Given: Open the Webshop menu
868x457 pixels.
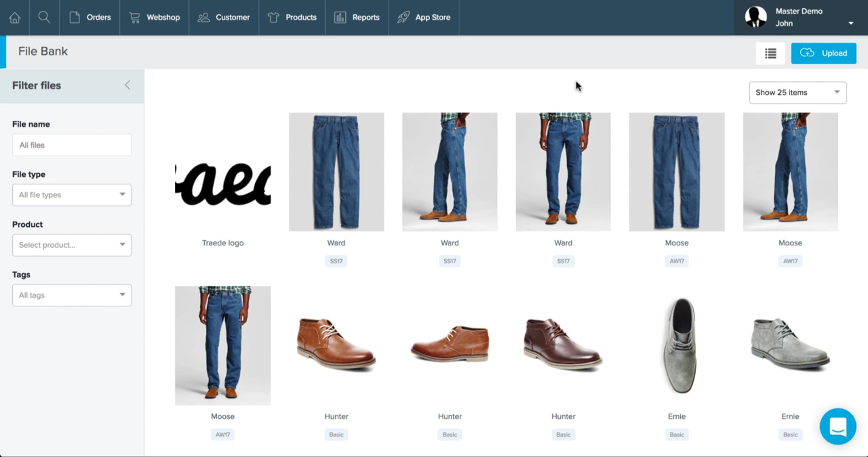Looking at the screenshot, I should click(x=154, y=17).
